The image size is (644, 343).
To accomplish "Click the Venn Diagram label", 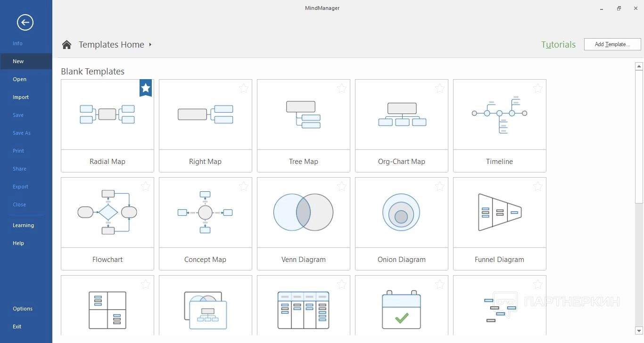I will point(304,260).
